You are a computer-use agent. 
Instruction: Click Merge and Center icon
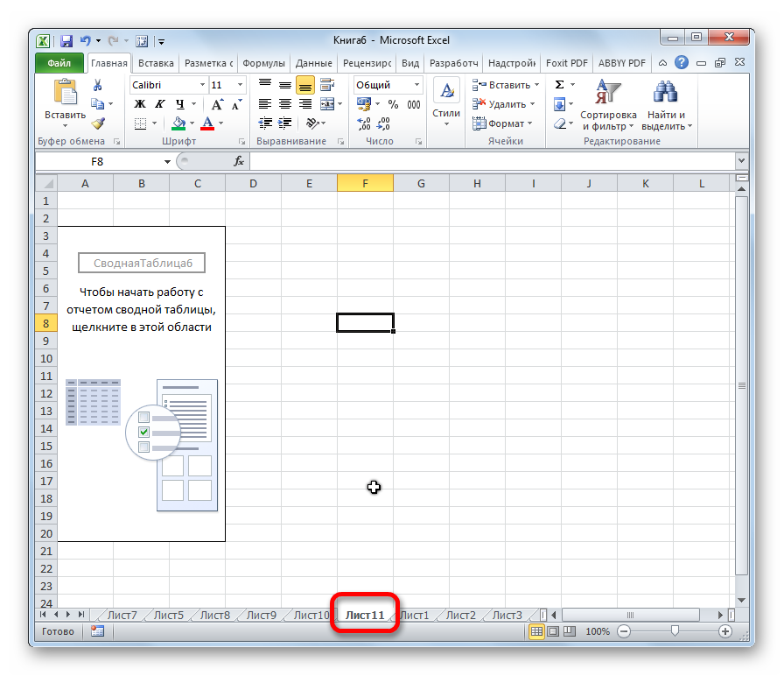327,104
